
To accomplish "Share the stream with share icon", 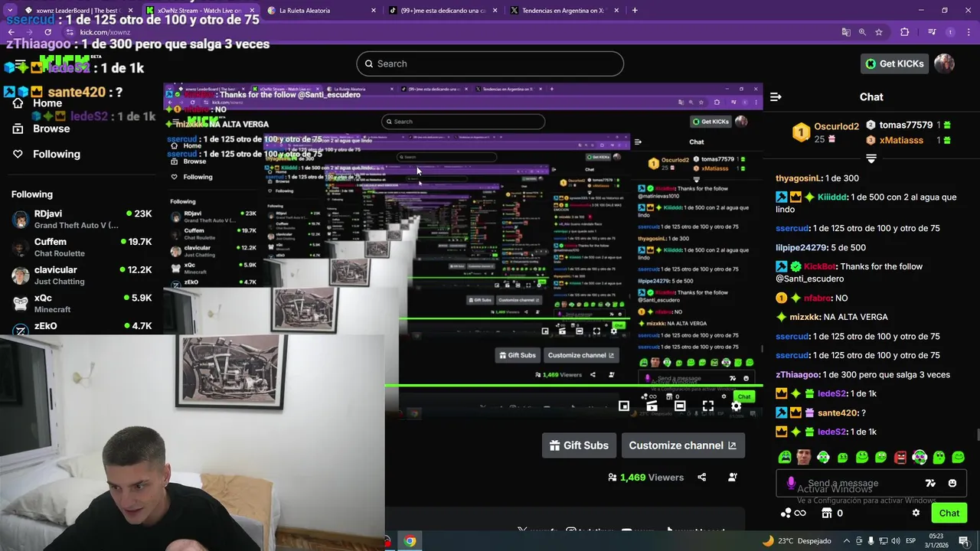I will coord(702,478).
